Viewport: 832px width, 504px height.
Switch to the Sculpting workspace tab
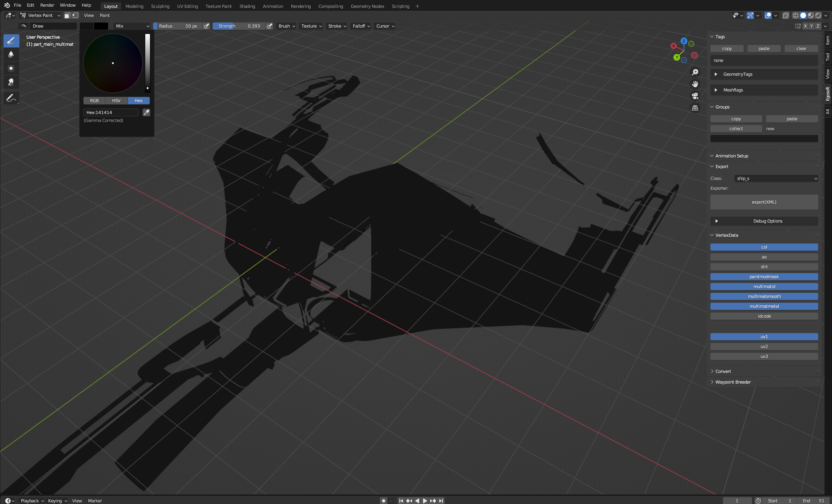(160, 6)
